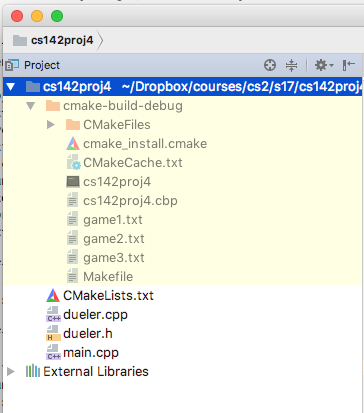364x413 pixels.
Task: Click the cs142proj4.cbp file icon
Action: coord(72,200)
